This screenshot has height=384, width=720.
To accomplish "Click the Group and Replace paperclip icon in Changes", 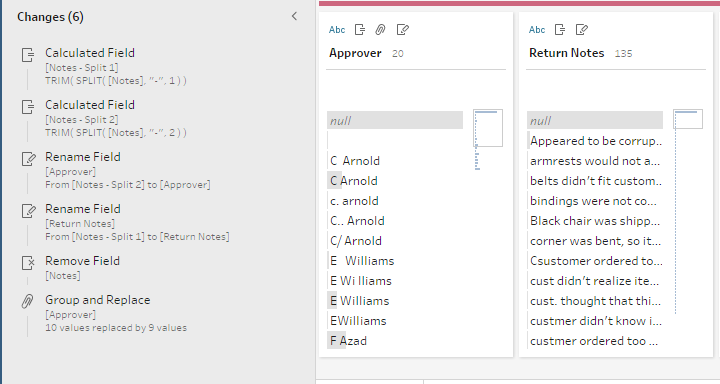I will coord(28,301).
